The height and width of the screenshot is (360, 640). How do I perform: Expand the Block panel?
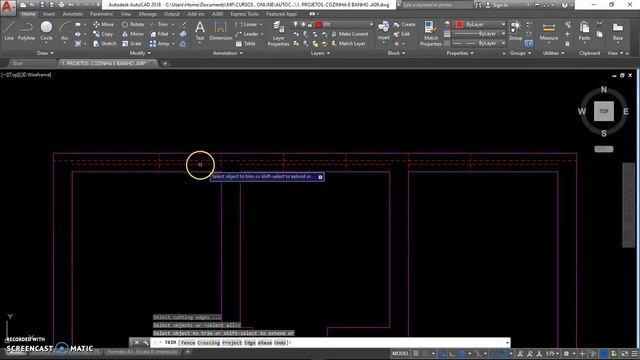click(396, 53)
